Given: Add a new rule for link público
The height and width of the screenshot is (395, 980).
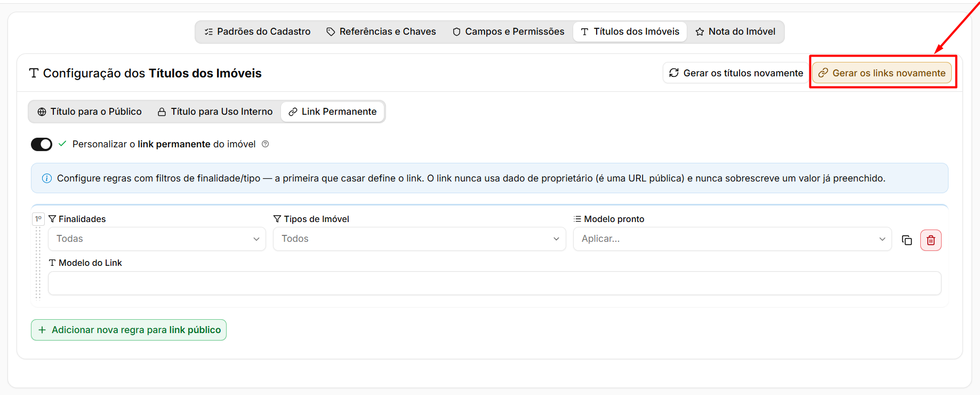Looking at the screenshot, I should click(128, 330).
